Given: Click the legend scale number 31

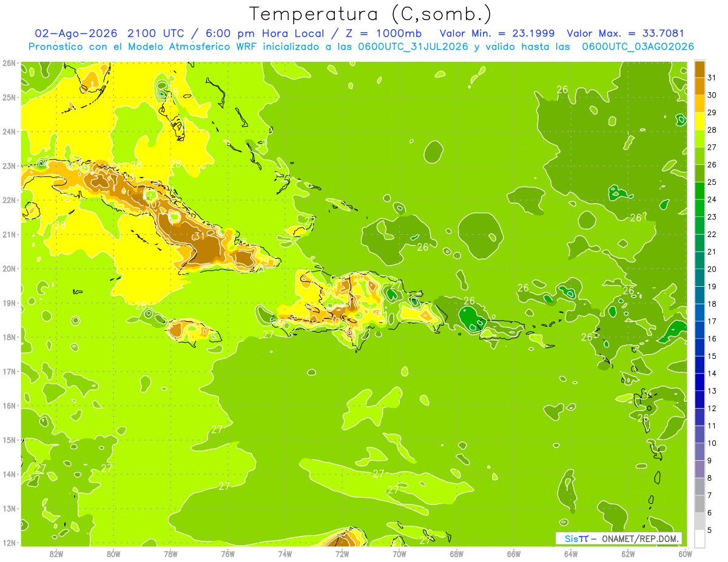Looking at the screenshot, I should [712, 78].
